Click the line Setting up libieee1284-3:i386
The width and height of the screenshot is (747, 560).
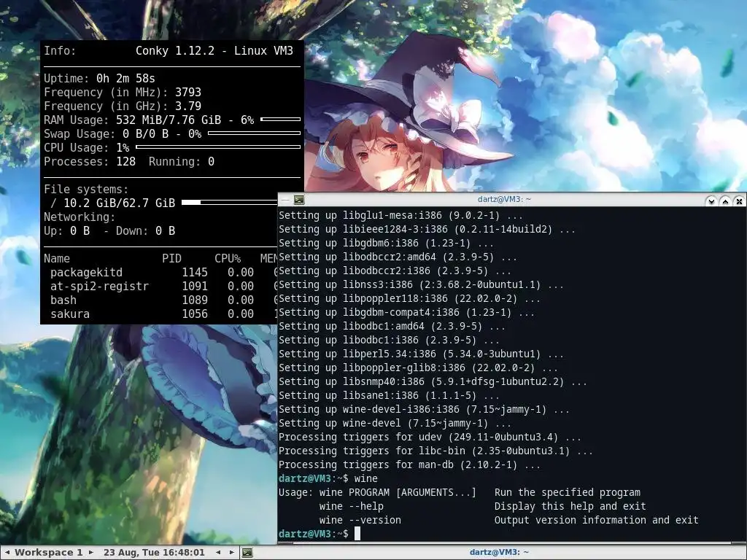427,229
